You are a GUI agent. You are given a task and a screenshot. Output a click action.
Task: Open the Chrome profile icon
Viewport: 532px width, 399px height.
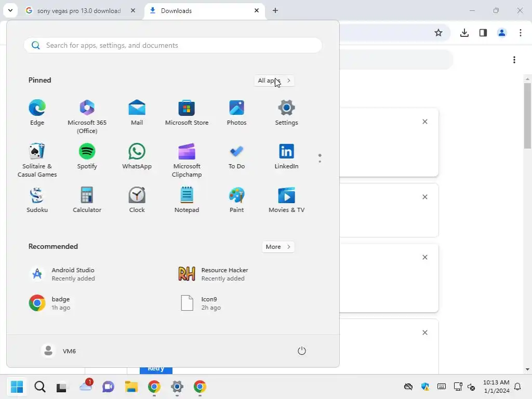click(x=502, y=33)
